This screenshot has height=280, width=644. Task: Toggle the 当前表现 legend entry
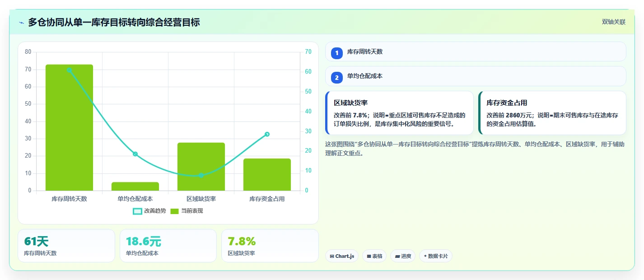[187, 211]
